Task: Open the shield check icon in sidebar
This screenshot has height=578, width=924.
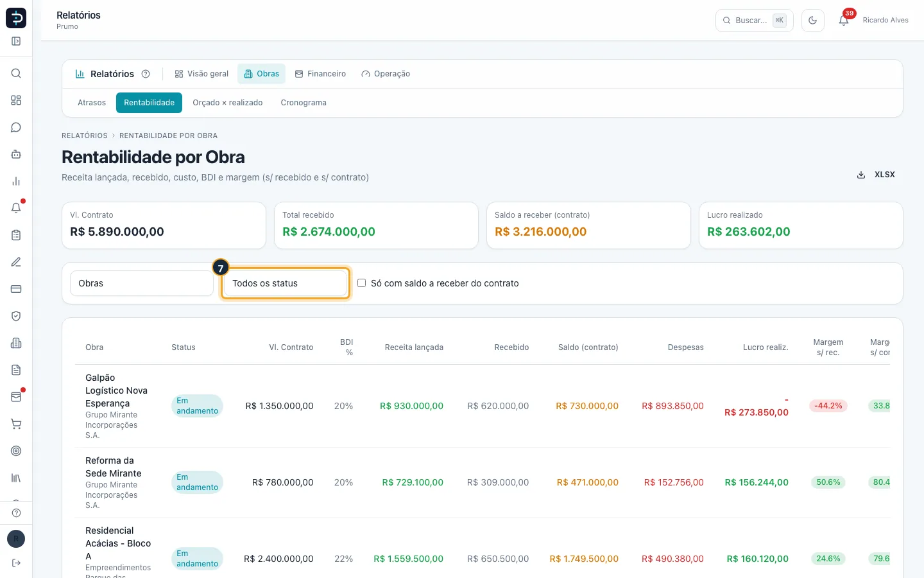Action: (x=16, y=316)
